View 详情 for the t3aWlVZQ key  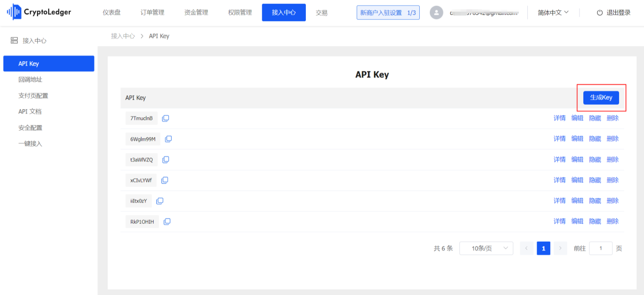560,160
